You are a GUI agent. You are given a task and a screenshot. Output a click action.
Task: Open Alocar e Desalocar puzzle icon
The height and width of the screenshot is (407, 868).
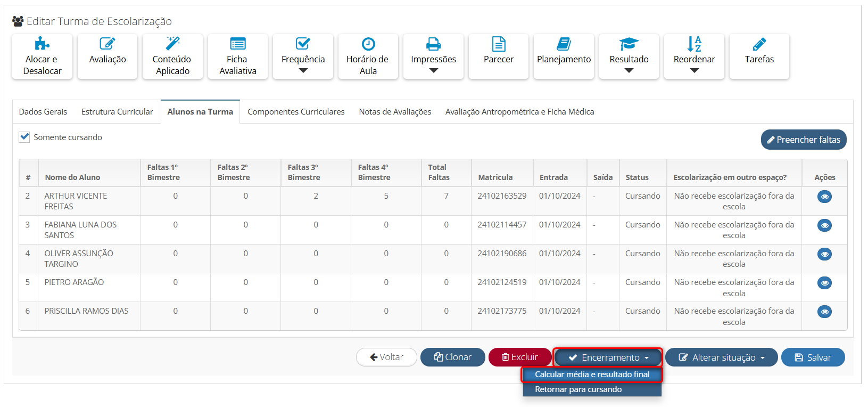[x=42, y=44]
